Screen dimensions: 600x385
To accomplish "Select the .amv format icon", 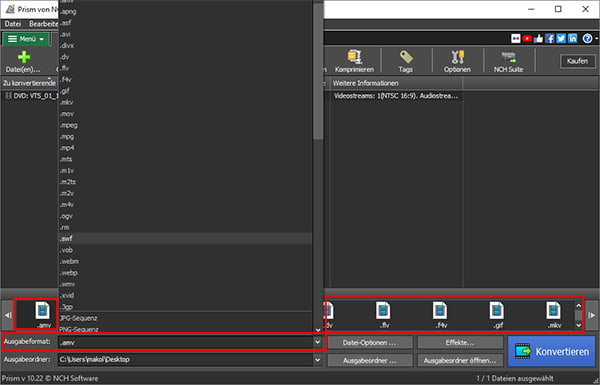I will click(x=42, y=315).
